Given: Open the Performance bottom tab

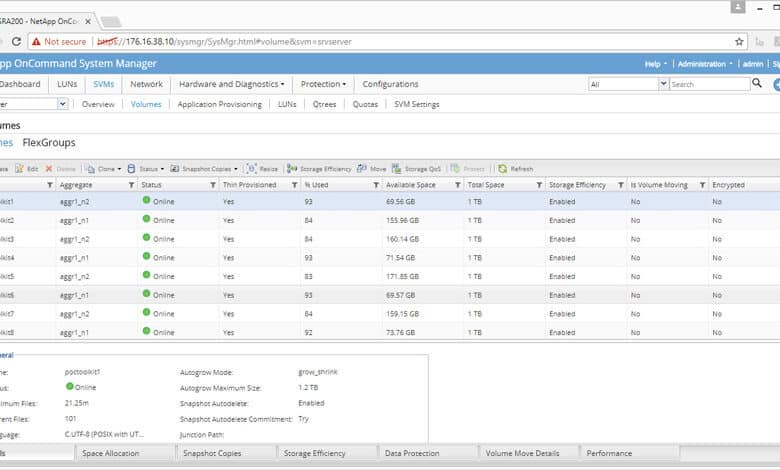Looking at the screenshot, I should [629, 453].
